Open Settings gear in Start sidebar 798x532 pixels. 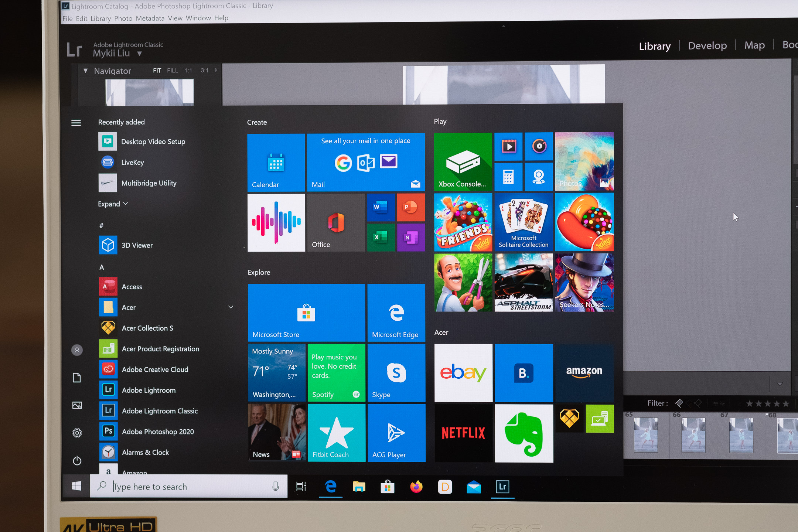point(77,433)
